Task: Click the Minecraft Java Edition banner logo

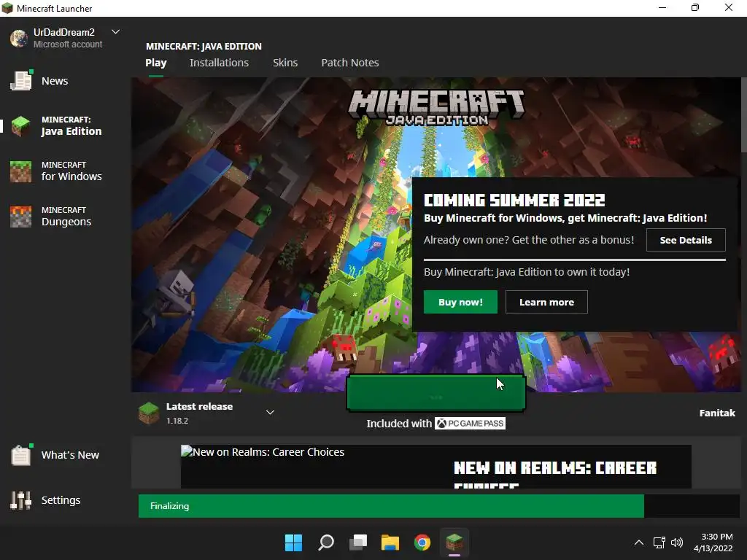Action: (436, 107)
